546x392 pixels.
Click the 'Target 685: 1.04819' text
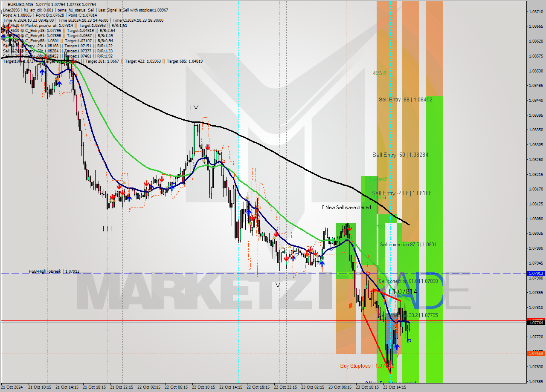185,61
